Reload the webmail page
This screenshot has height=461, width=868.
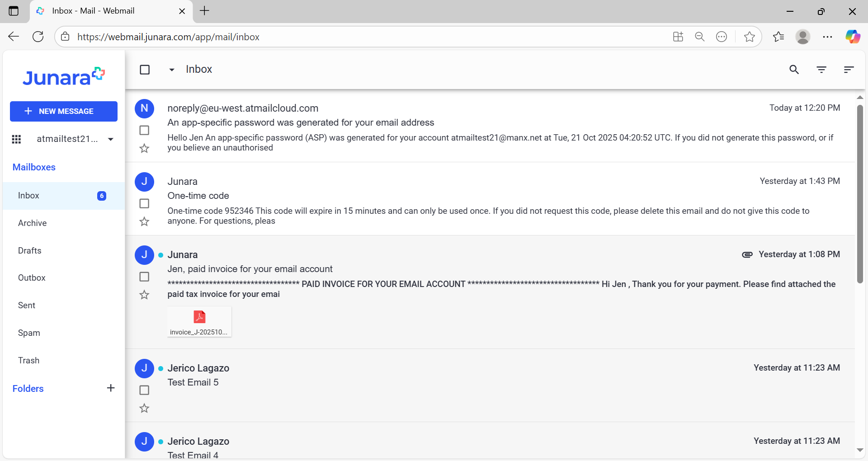point(38,37)
